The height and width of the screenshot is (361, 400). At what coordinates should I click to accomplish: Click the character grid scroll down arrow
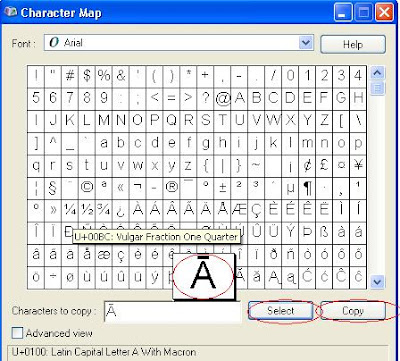378,282
